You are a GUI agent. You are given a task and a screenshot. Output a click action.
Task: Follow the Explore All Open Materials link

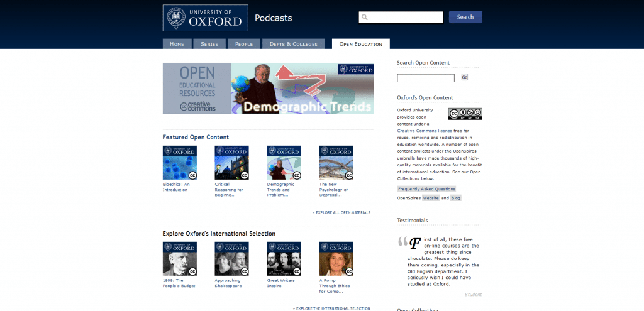tap(341, 212)
